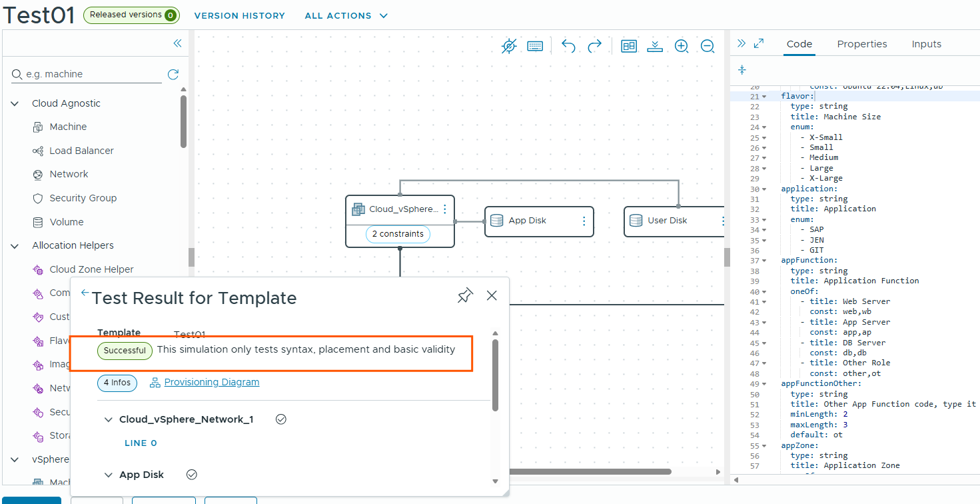Open the All Actions dropdown
The width and height of the screenshot is (980, 504).
[x=346, y=15]
